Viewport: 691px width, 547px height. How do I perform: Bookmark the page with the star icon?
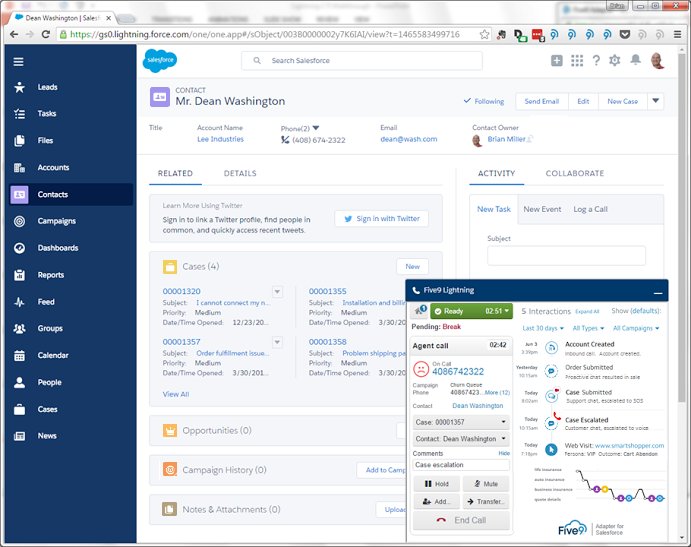484,34
